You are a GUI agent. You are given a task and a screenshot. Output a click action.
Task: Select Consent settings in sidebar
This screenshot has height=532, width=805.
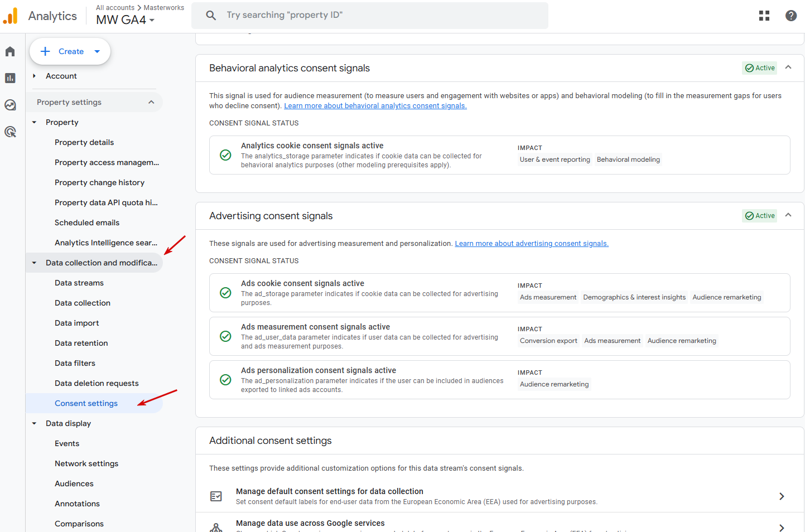86,403
